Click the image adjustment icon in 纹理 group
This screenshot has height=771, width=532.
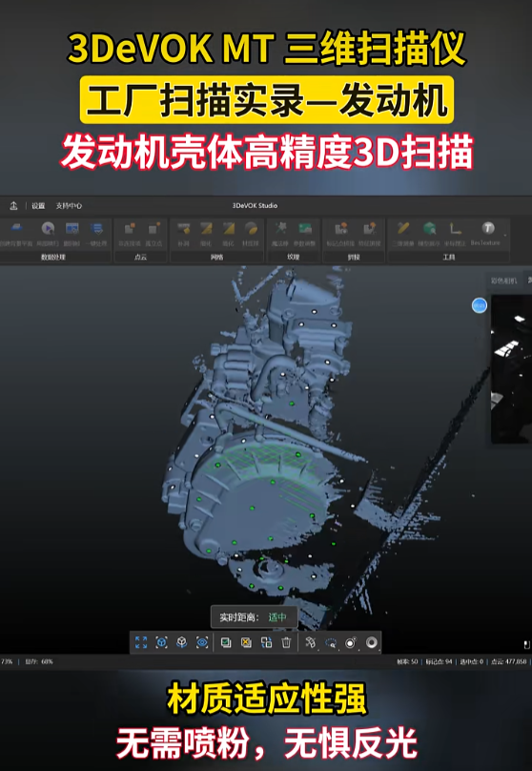click(305, 229)
